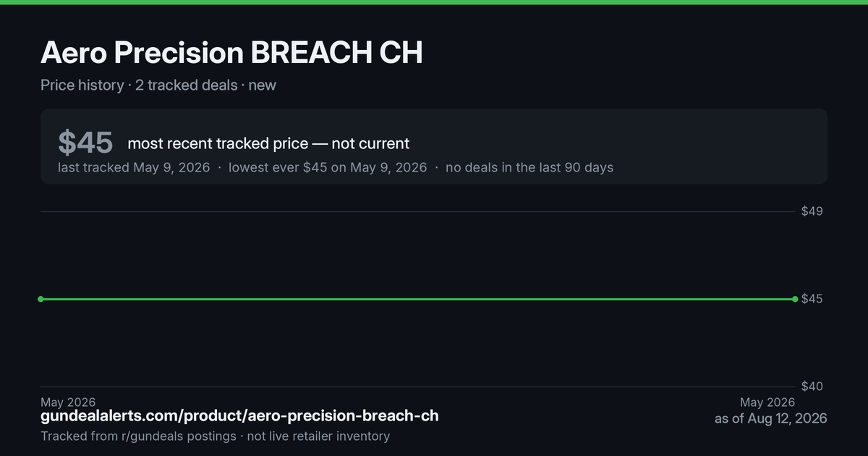Click the right green data point on chart
The width and height of the screenshot is (868, 456).
pos(795,299)
